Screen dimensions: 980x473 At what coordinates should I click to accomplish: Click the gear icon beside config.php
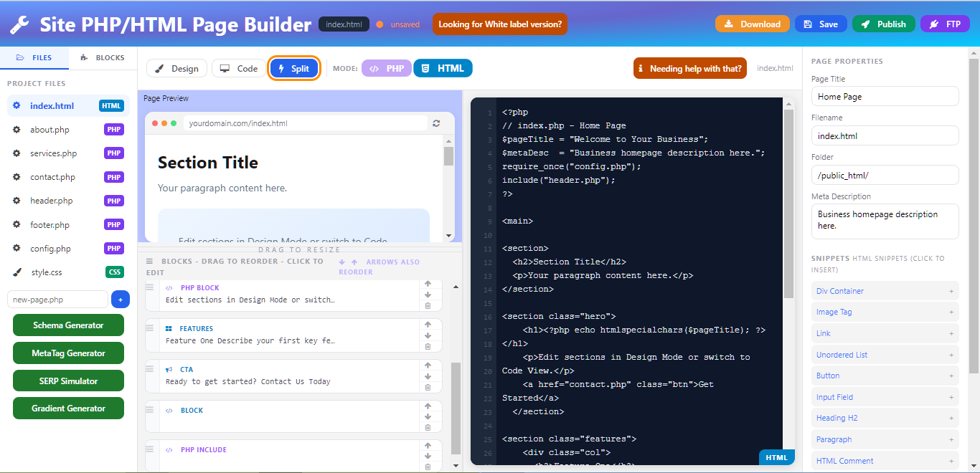[17, 249]
